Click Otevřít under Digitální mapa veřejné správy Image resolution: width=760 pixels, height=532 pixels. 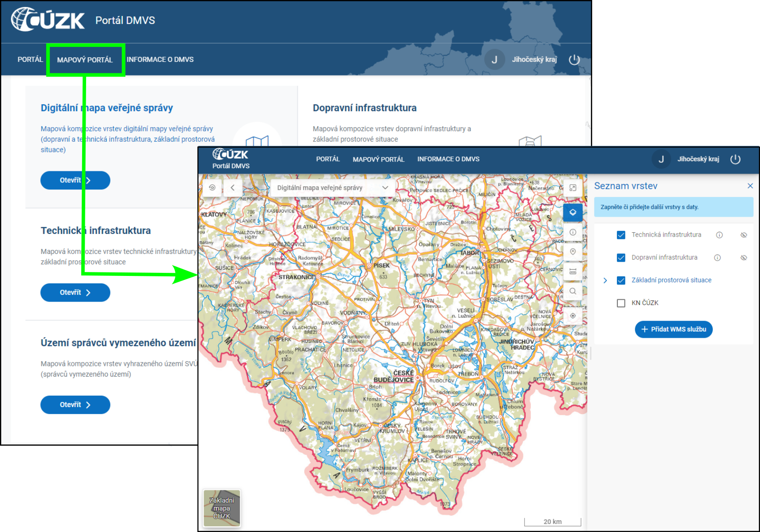coord(75,180)
